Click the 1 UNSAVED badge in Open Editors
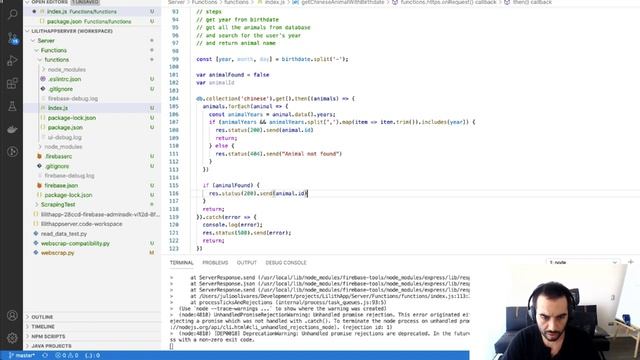Viewport: 640px width, 360px height. pos(85,2)
